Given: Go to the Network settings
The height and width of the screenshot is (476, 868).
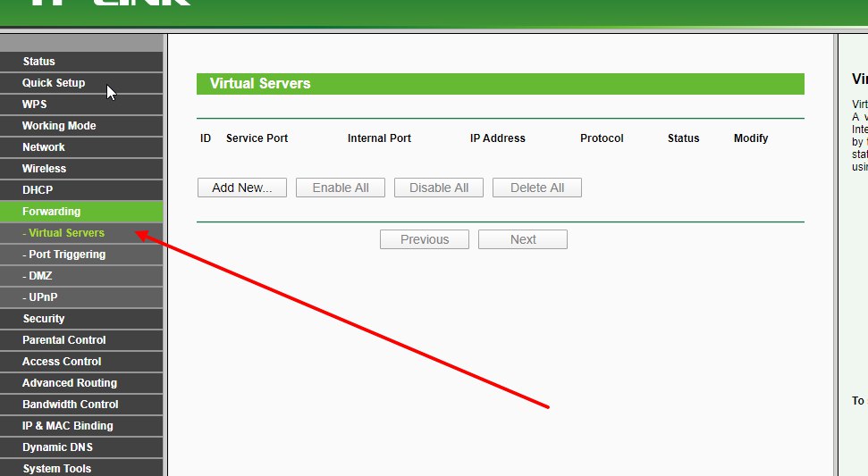Looking at the screenshot, I should click(x=81, y=147).
